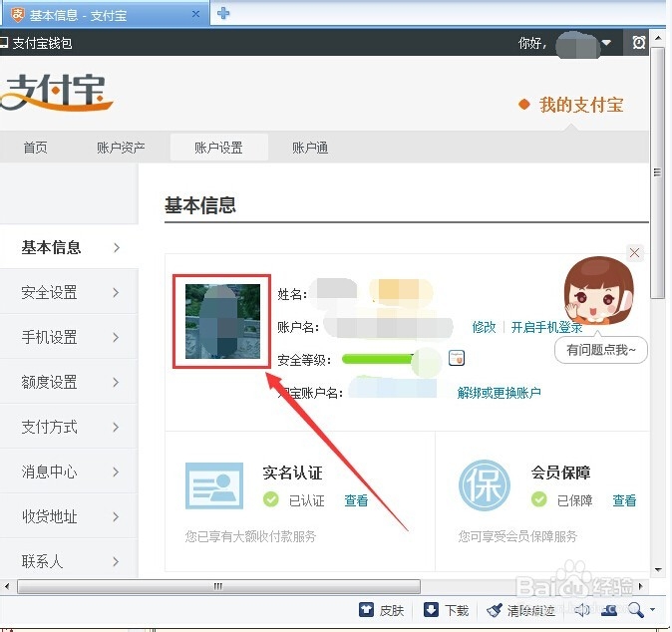Click the 实名认证 ID card icon
The image size is (672, 632).
(214, 485)
